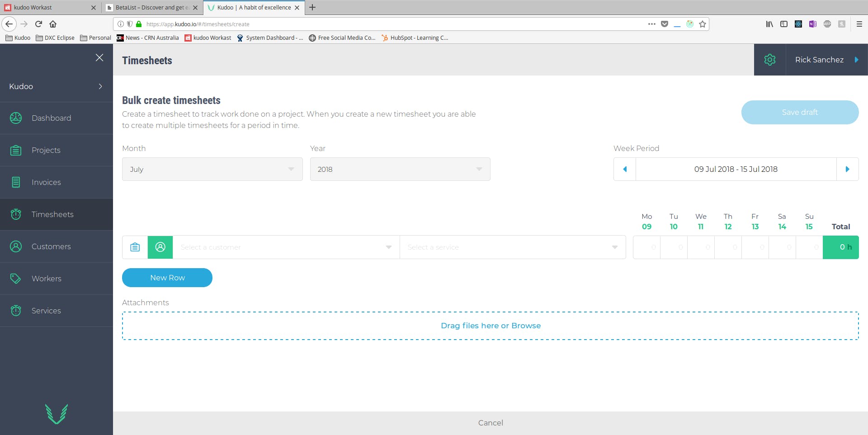The width and height of the screenshot is (868, 435).
Task: Click the Save draft button
Action: coord(800,112)
